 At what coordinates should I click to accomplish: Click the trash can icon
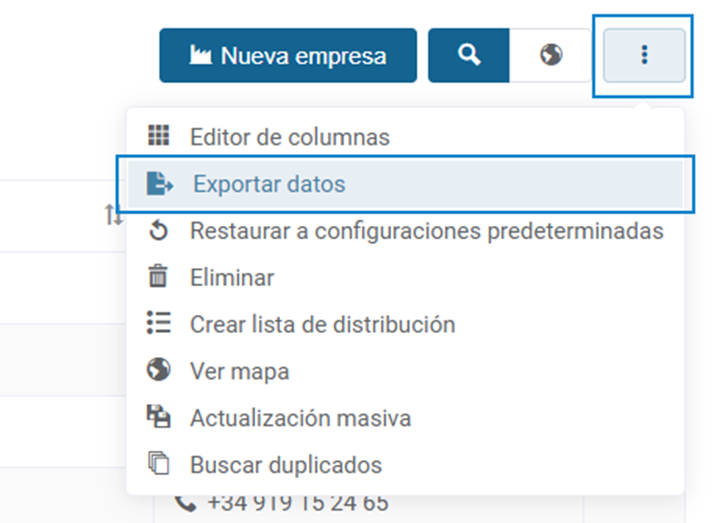coord(158,276)
